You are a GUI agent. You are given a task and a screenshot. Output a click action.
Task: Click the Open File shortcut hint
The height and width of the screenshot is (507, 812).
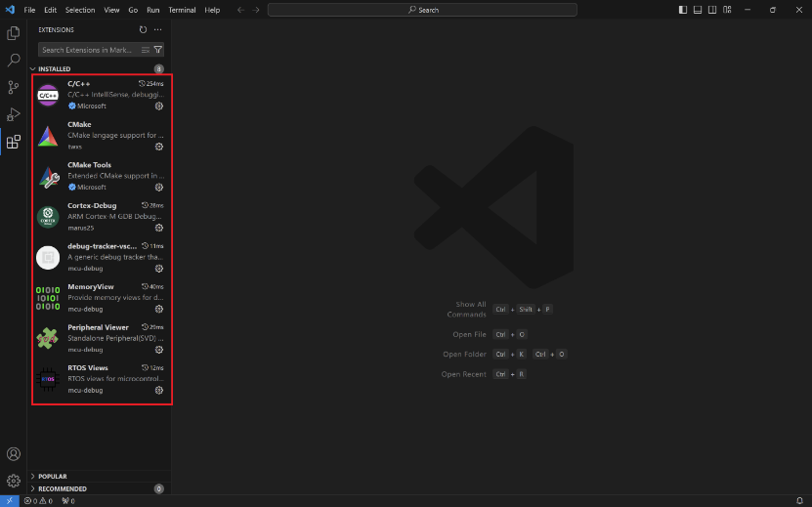(490, 334)
